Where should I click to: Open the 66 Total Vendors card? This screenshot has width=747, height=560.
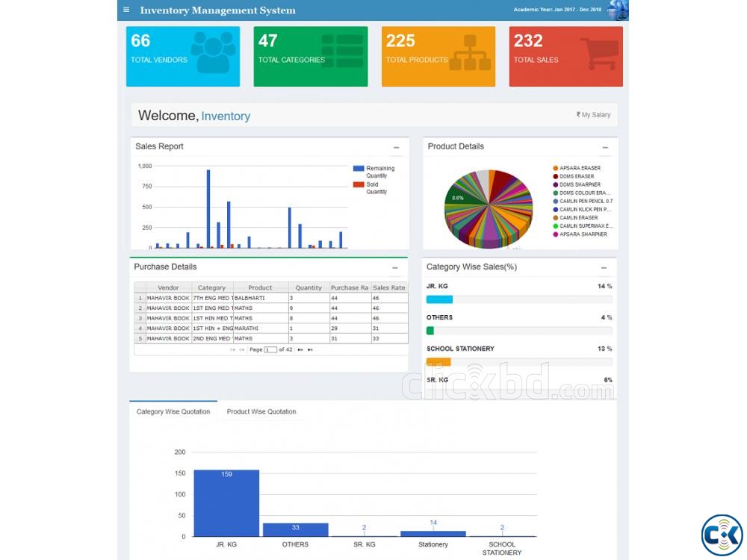coord(183,56)
